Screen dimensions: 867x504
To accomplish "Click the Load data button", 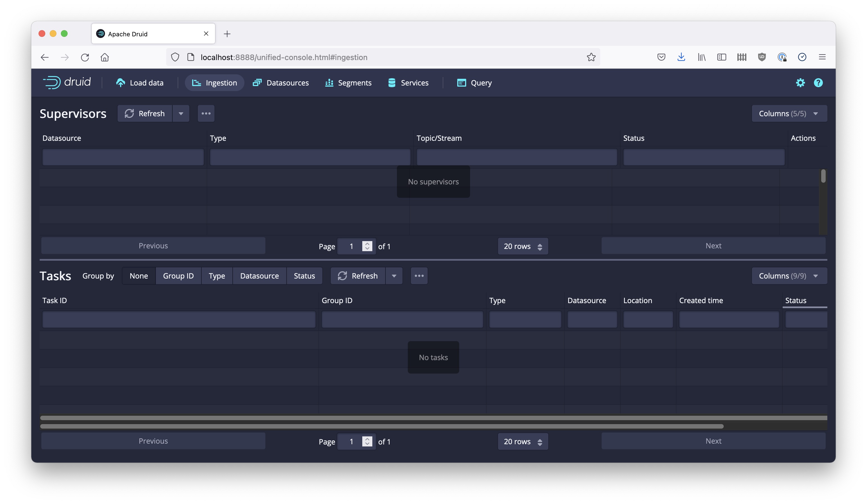I will coord(140,83).
